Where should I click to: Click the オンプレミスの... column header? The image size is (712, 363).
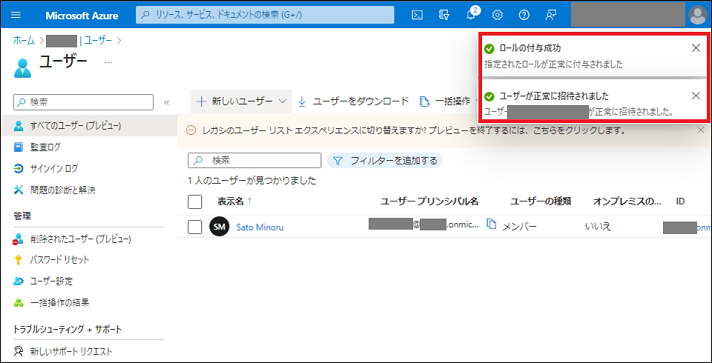pos(627,201)
